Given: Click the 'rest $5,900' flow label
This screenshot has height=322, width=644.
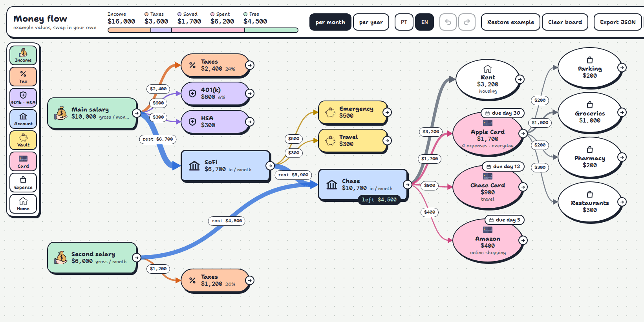Looking at the screenshot, I should [293, 175].
